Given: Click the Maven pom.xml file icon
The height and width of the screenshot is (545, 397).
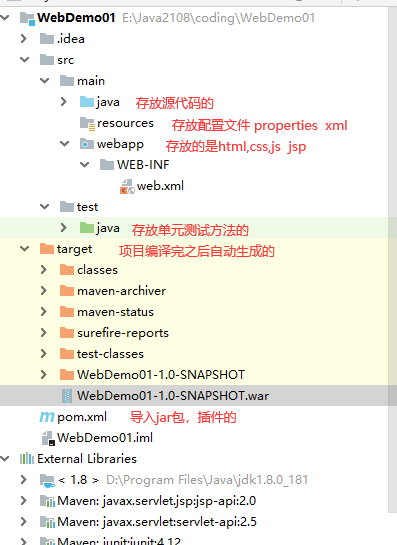Looking at the screenshot, I should pos(47,417).
